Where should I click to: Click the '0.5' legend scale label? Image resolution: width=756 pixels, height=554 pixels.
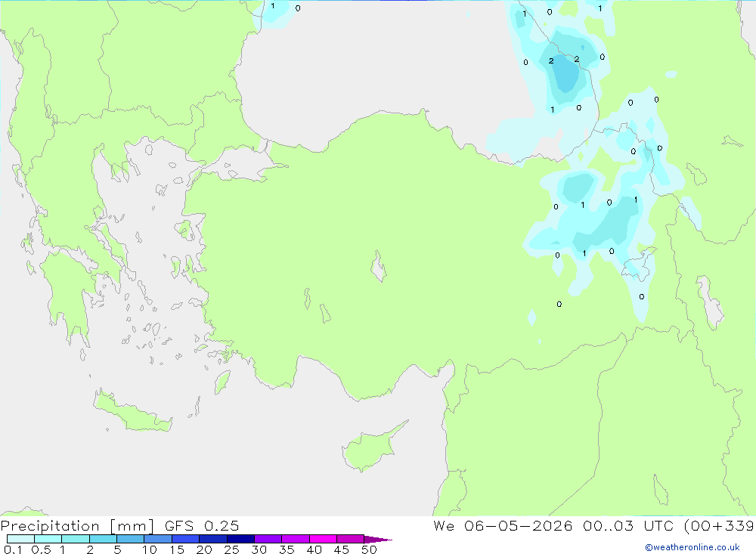[x=41, y=549]
